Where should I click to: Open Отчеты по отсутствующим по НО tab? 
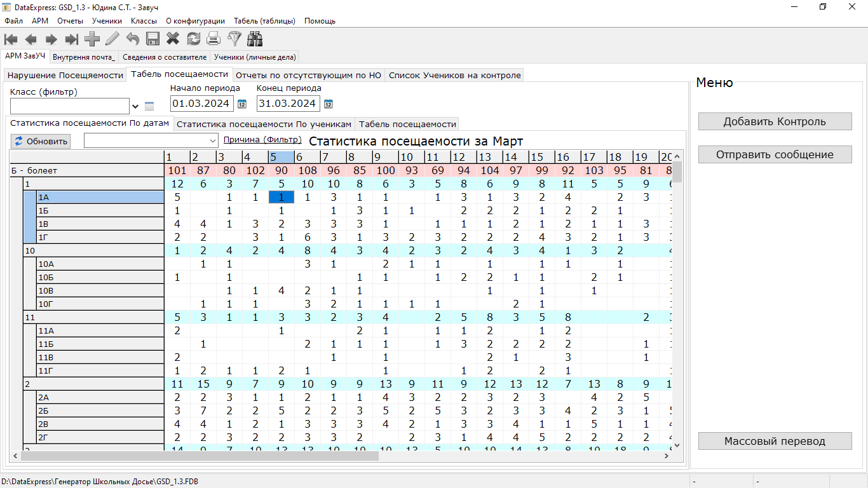(x=309, y=75)
